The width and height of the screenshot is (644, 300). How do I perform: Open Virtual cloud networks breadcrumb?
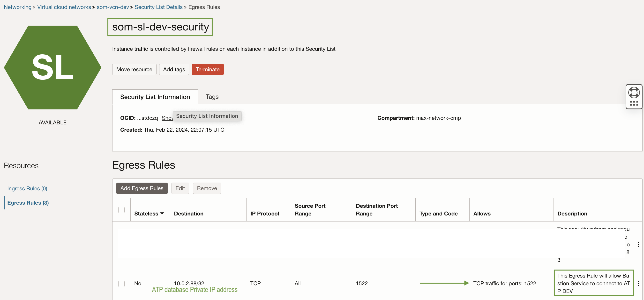[x=64, y=7]
